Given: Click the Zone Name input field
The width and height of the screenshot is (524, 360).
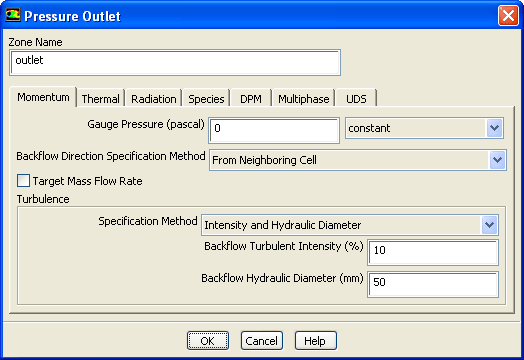Looking at the screenshot, I should [175, 63].
